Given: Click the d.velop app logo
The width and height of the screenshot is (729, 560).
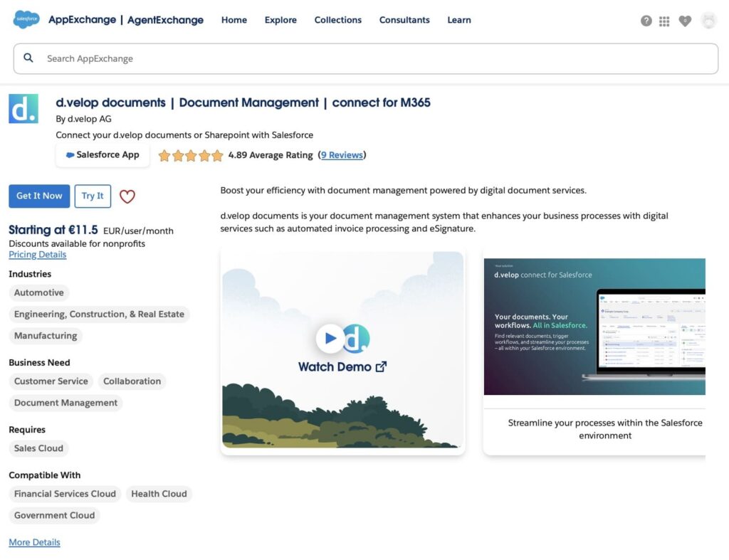Looking at the screenshot, I should pos(23,109).
